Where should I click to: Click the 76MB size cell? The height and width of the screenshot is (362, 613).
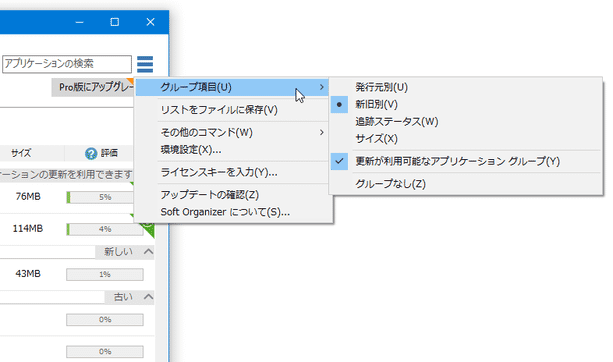(28, 197)
